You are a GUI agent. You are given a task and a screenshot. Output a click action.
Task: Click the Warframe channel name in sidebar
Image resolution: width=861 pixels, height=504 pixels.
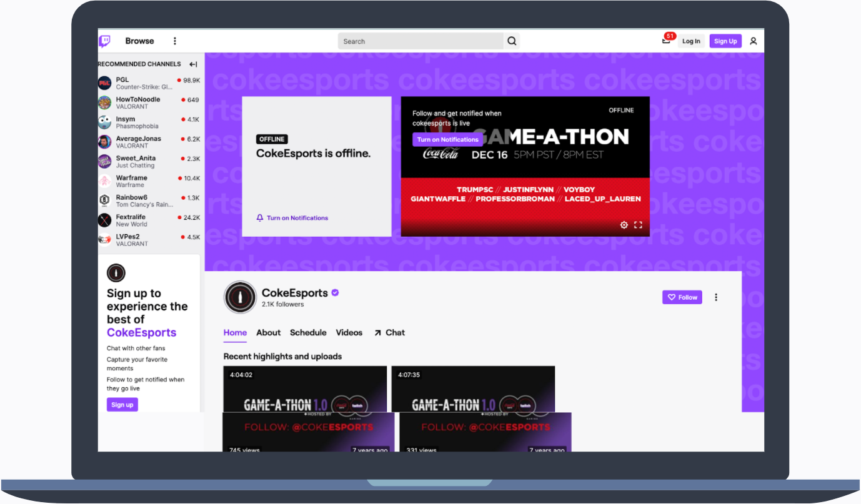pyautogui.click(x=132, y=178)
